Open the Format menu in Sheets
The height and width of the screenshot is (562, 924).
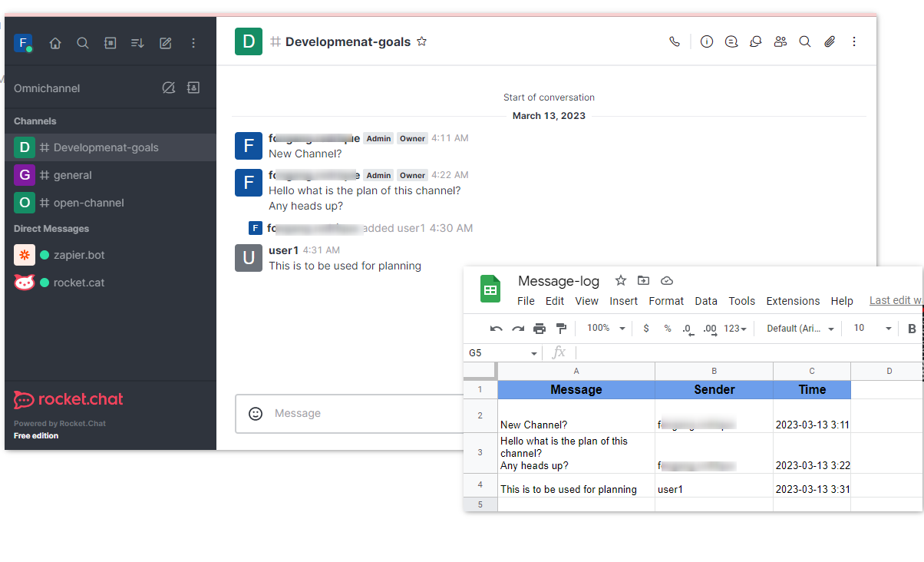(666, 301)
